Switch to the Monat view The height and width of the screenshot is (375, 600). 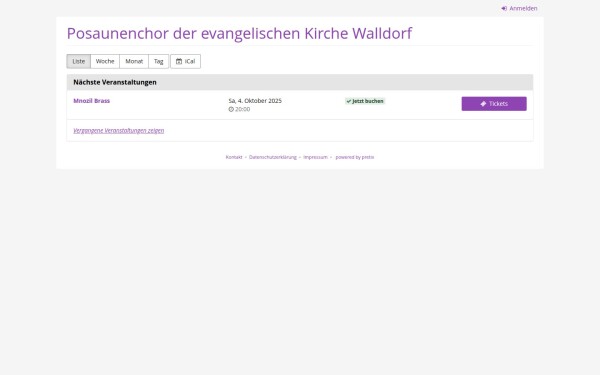134,61
